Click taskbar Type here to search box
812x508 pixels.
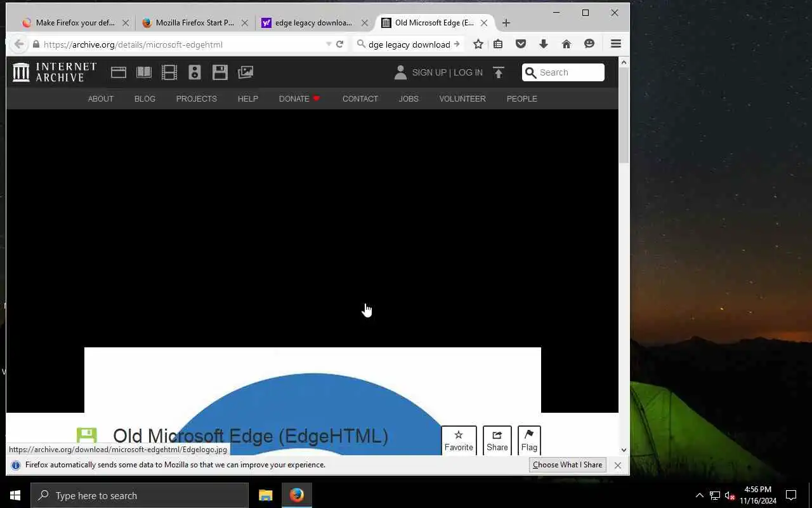pos(140,495)
